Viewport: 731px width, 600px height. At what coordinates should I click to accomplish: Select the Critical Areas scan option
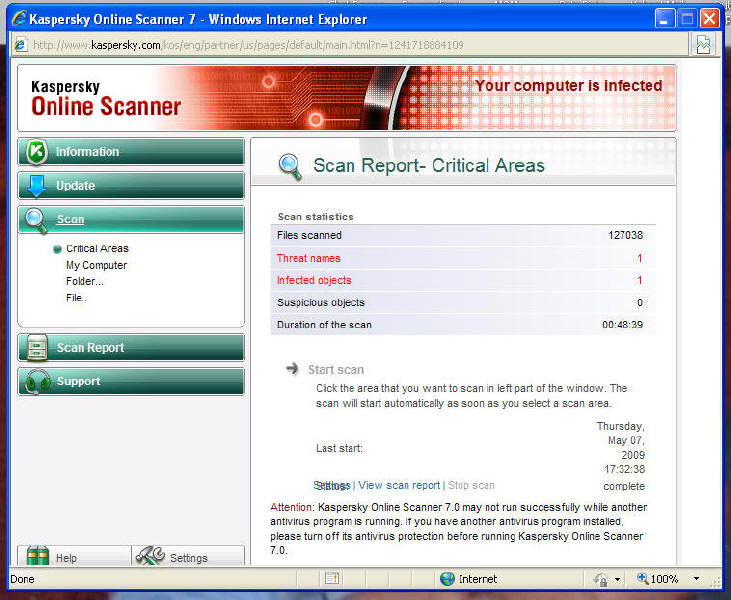pyautogui.click(x=97, y=249)
